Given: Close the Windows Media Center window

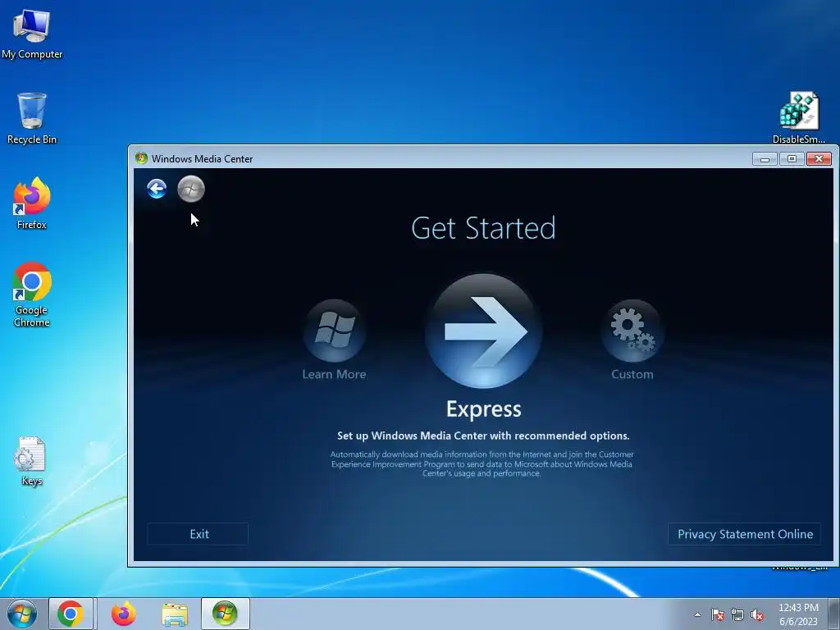Looking at the screenshot, I should [x=819, y=158].
